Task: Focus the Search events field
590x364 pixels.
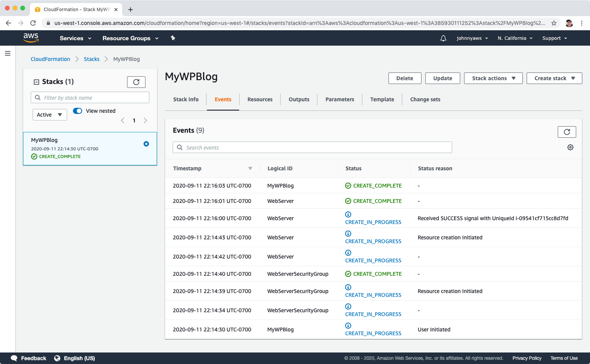Action: (x=312, y=147)
